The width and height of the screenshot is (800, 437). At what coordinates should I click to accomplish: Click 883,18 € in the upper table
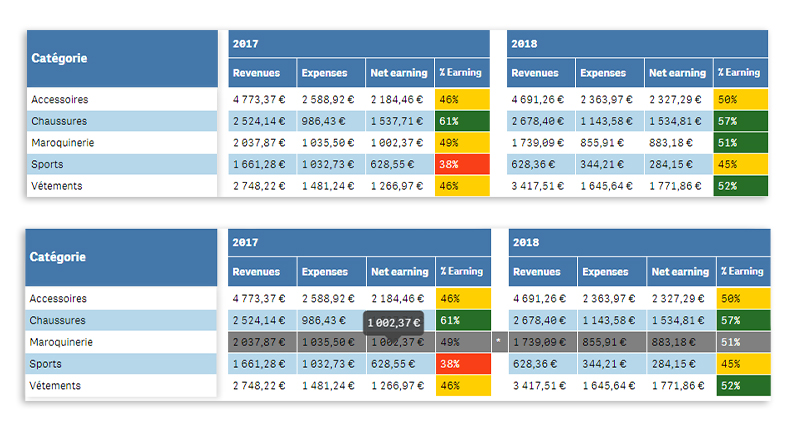point(671,143)
